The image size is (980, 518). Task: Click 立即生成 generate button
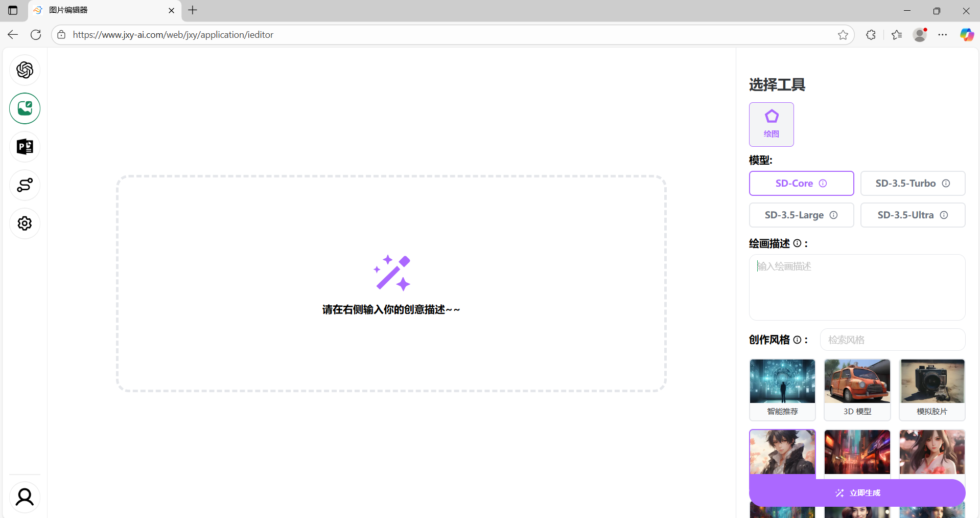click(857, 493)
